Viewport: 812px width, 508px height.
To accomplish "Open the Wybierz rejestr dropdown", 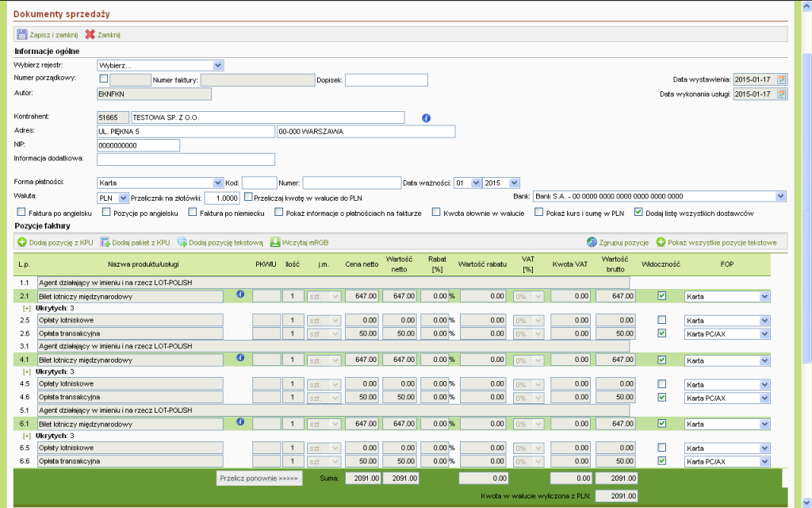I will pos(160,65).
